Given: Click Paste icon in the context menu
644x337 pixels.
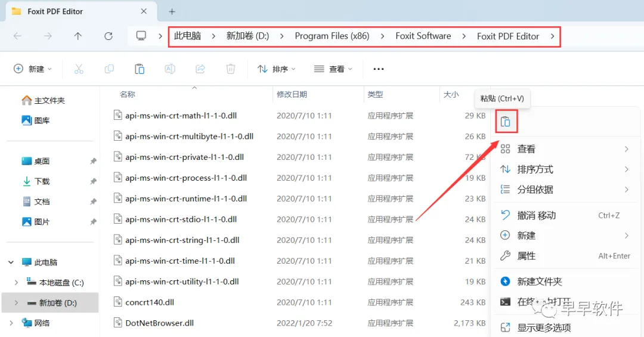Looking at the screenshot, I should point(506,122).
